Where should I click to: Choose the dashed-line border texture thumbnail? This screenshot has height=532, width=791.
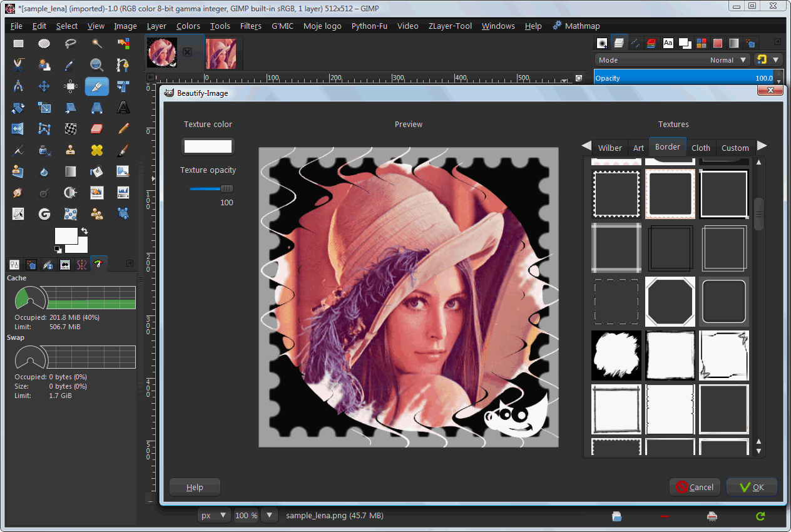pos(616,302)
